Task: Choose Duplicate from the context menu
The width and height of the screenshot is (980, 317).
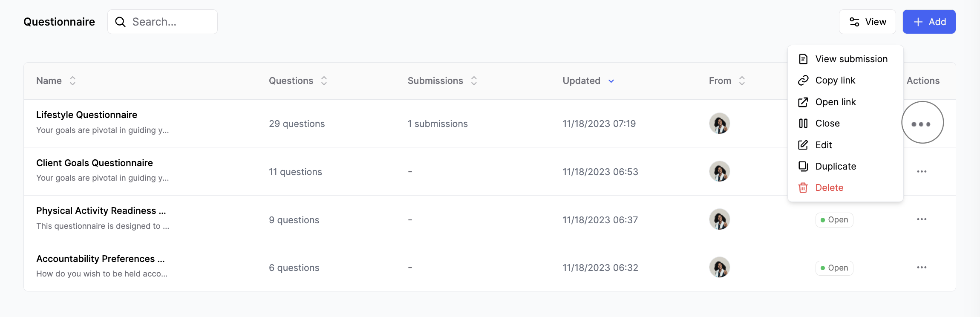Action: coord(836,166)
